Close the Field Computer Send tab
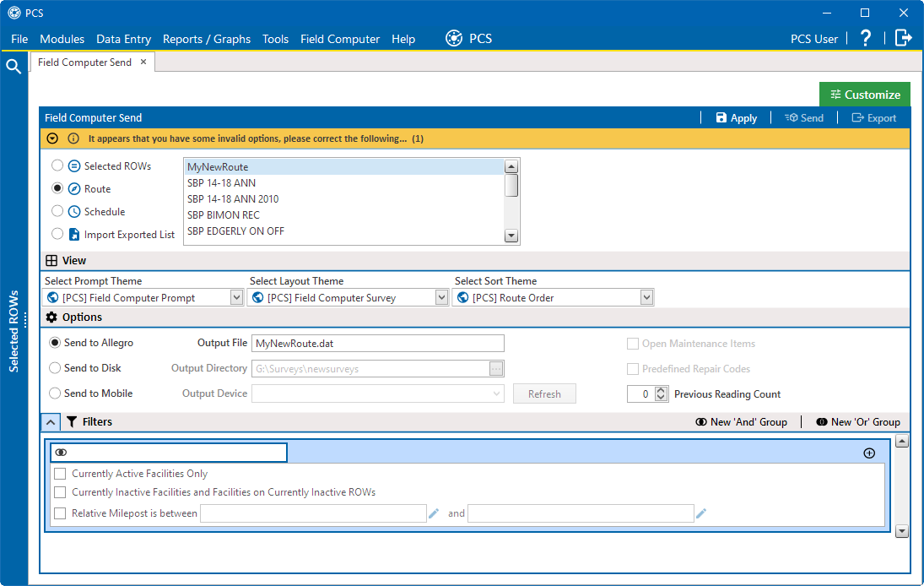The height and width of the screenshot is (586, 924). [143, 62]
